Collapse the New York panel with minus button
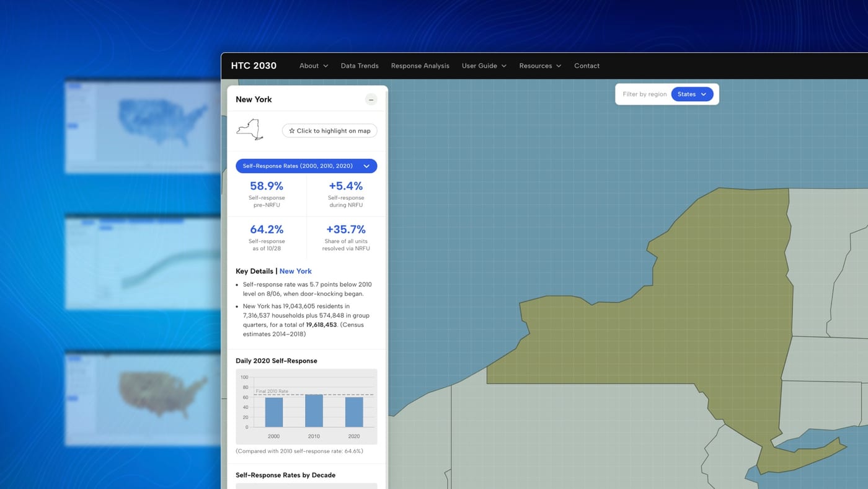Screen dimensions: 868x489 click(371, 99)
